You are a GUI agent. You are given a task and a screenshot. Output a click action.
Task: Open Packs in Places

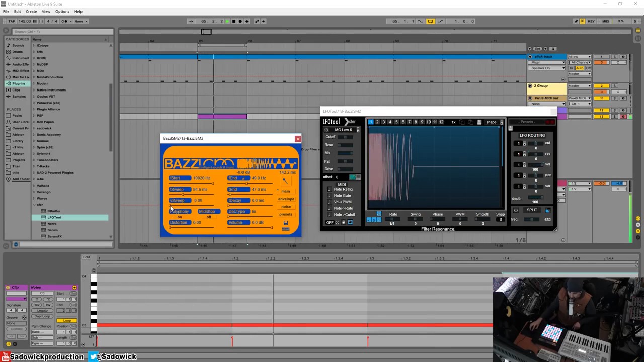pos(17,115)
